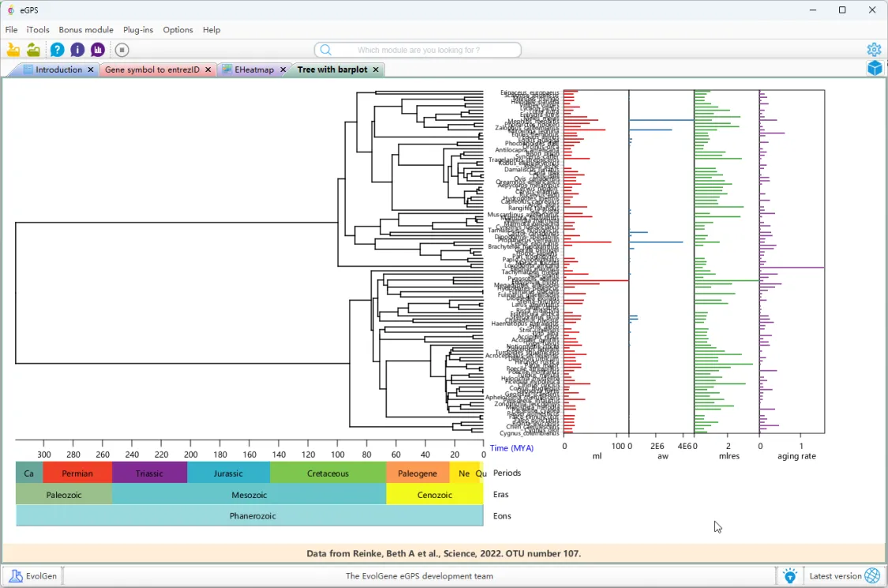The height and width of the screenshot is (588, 888).
Task: Click the mlres barplot axis label
Action: point(729,455)
